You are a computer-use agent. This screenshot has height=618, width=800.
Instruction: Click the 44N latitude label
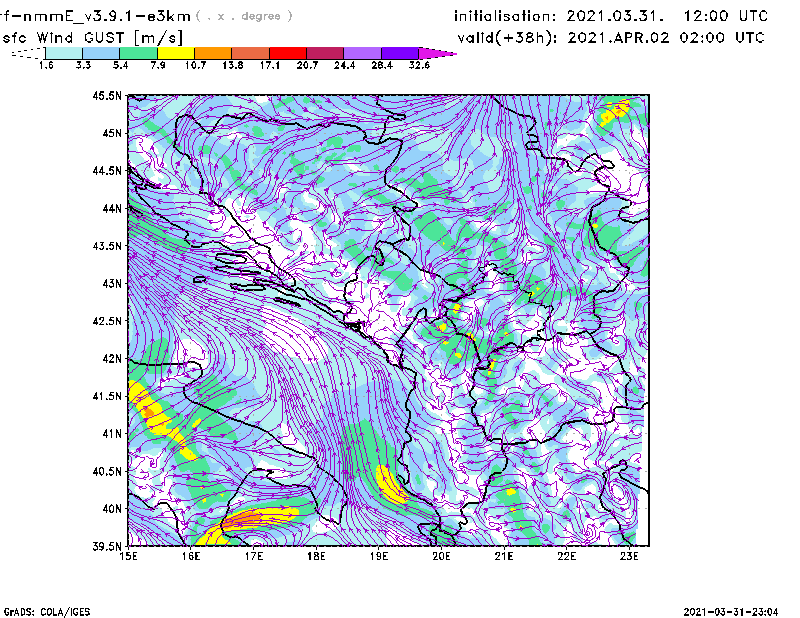pos(112,208)
